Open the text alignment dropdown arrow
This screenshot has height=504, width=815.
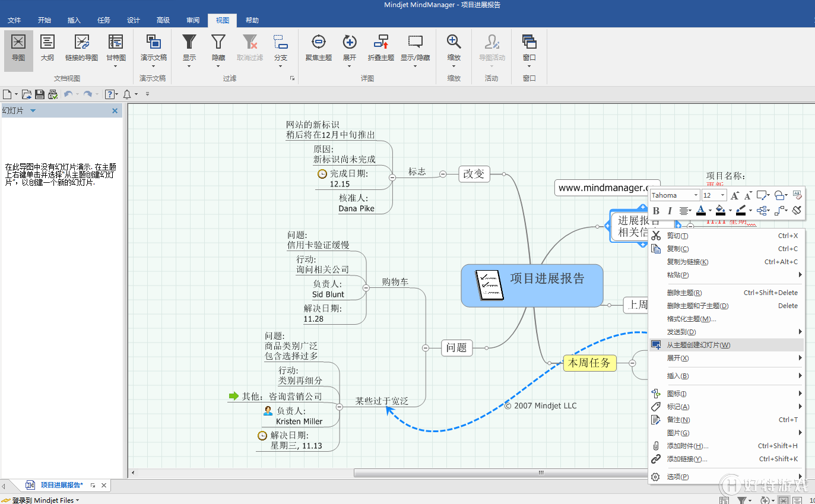pos(691,211)
